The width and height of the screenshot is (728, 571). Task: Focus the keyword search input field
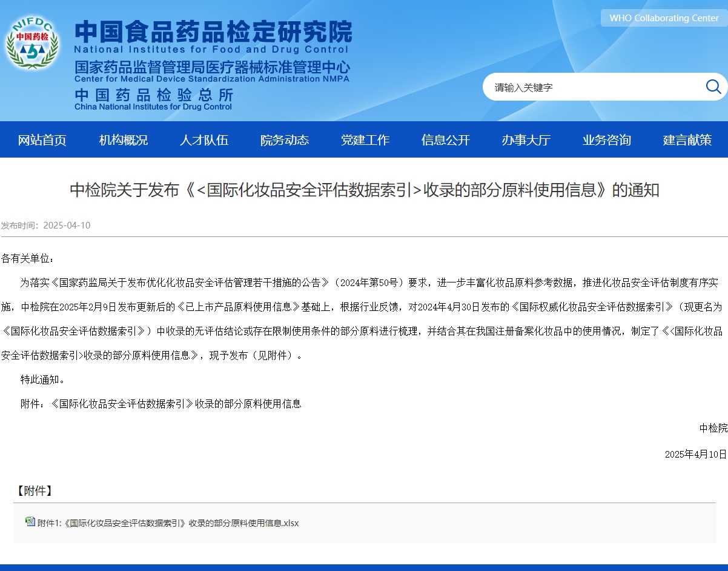594,87
